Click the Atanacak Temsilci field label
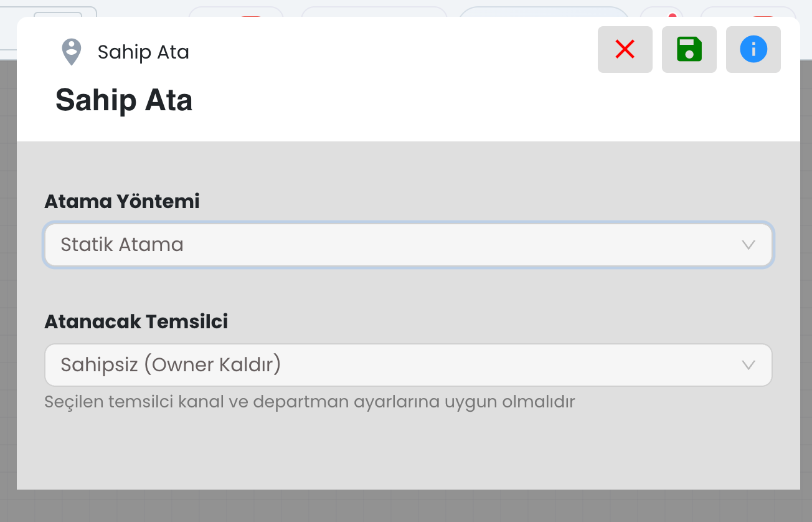The image size is (812, 522). (136, 322)
